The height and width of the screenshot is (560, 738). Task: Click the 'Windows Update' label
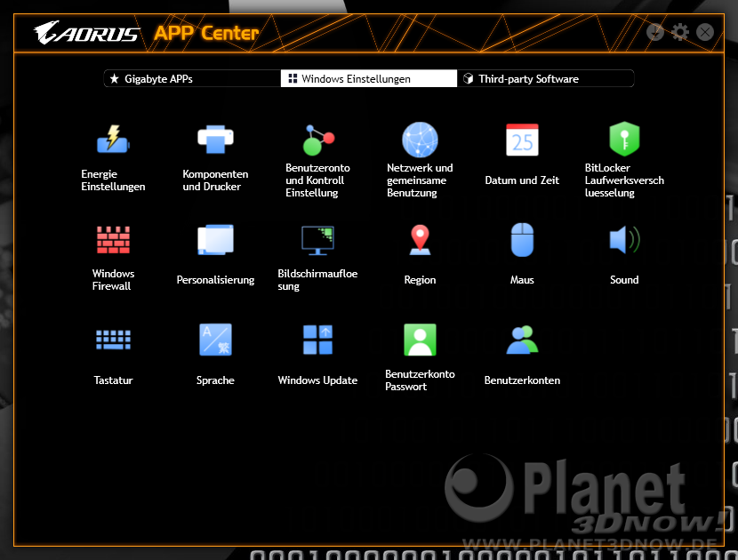[317, 380]
